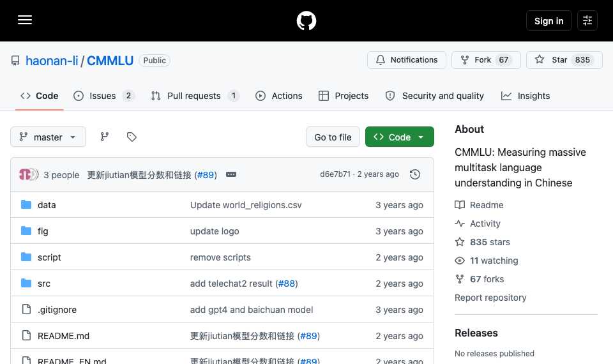
Task: Click the README.md file icon
Action: (26, 335)
